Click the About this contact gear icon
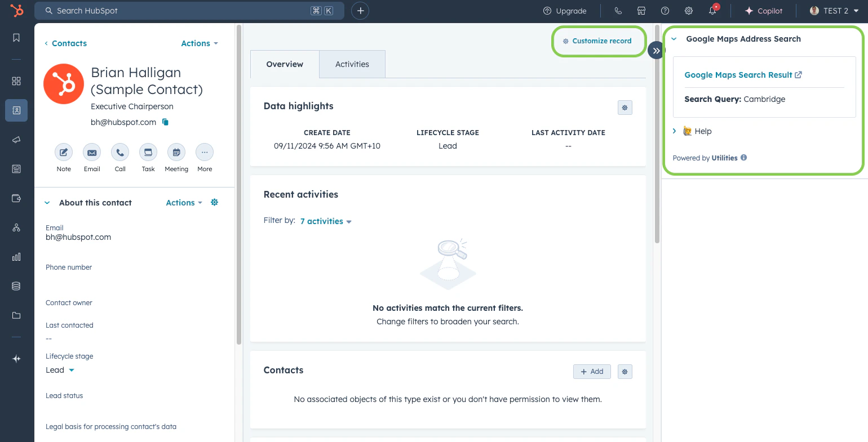Screen dimensions: 868x442 pos(214,202)
